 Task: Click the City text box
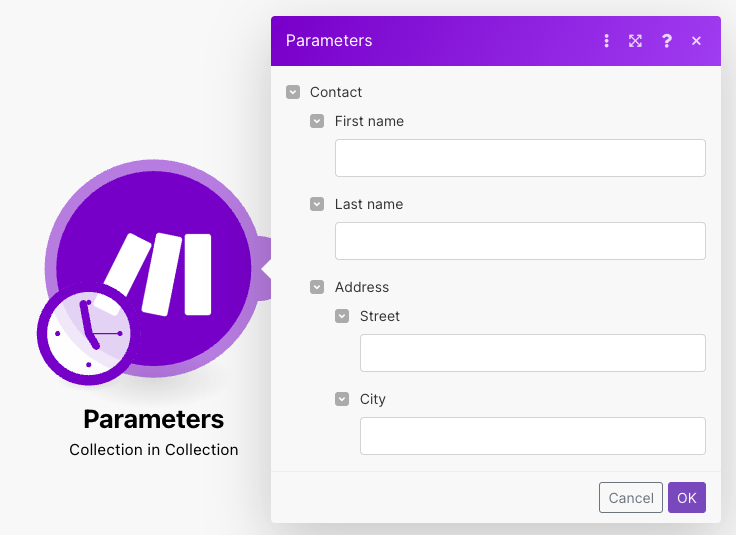[532, 436]
